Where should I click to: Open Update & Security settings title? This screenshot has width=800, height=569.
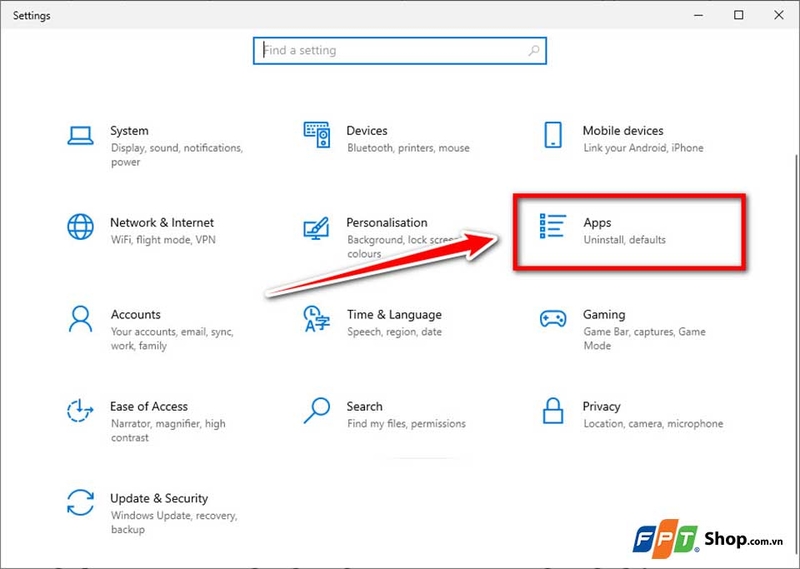pyautogui.click(x=159, y=498)
